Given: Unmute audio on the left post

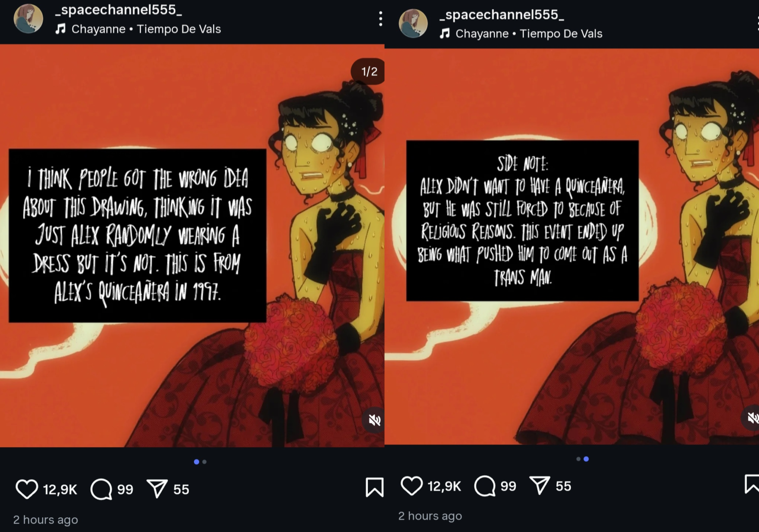Looking at the screenshot, I should click(374, 419).
